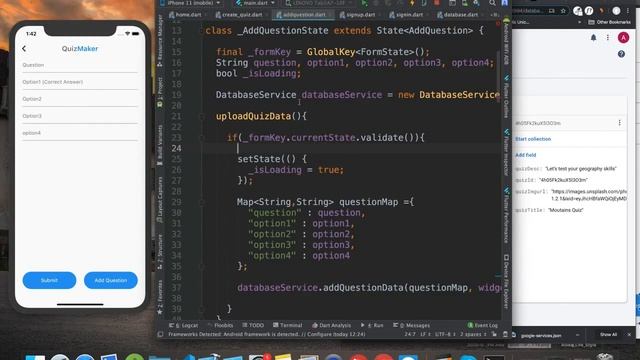Viewport: 640px width, 360px height.
Task: Select the addquestion.dart editor tab
Action: 302,15
